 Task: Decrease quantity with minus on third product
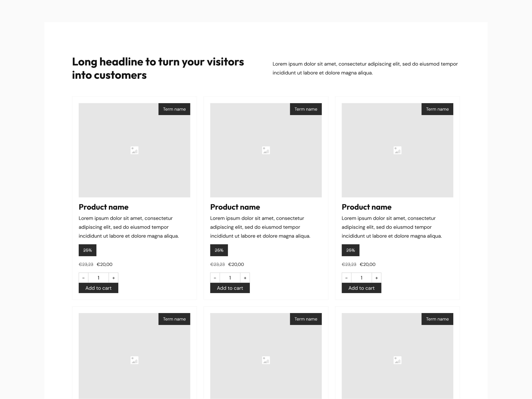pos(346,278)
